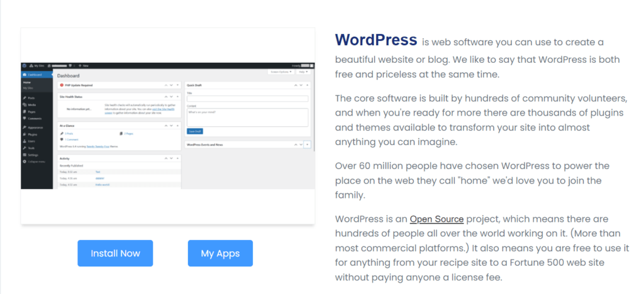The width and height of the screenshot is (644, 294).
Task: Click the Home submenu under Dashboard
Action: click(26, 82)
